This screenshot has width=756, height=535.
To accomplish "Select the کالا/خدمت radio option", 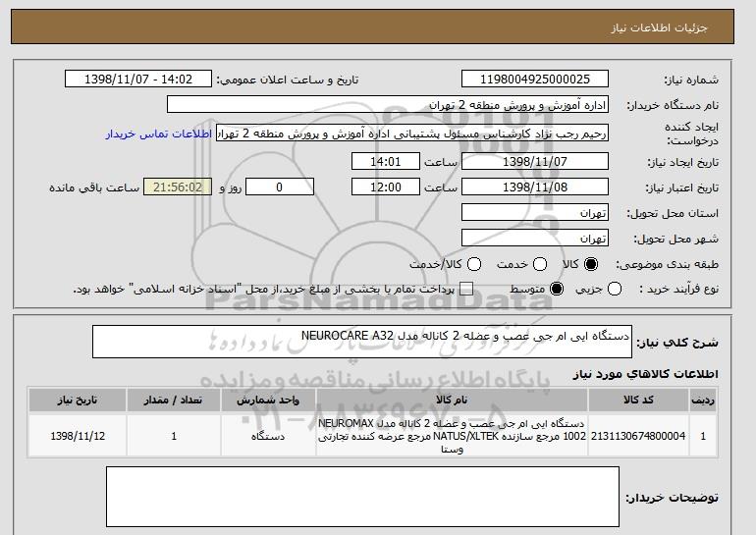I will [x=474, y=264].
